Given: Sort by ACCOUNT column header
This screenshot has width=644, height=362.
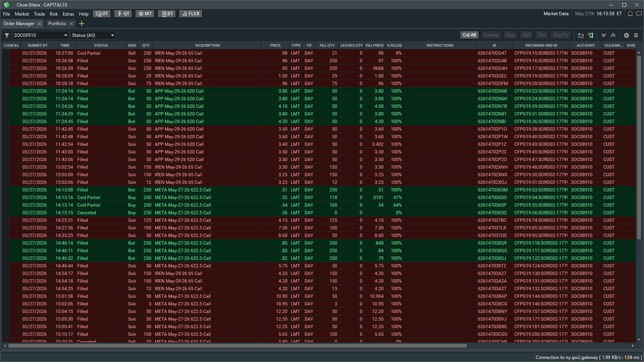Looking at the screenshot, I should 586,46.
